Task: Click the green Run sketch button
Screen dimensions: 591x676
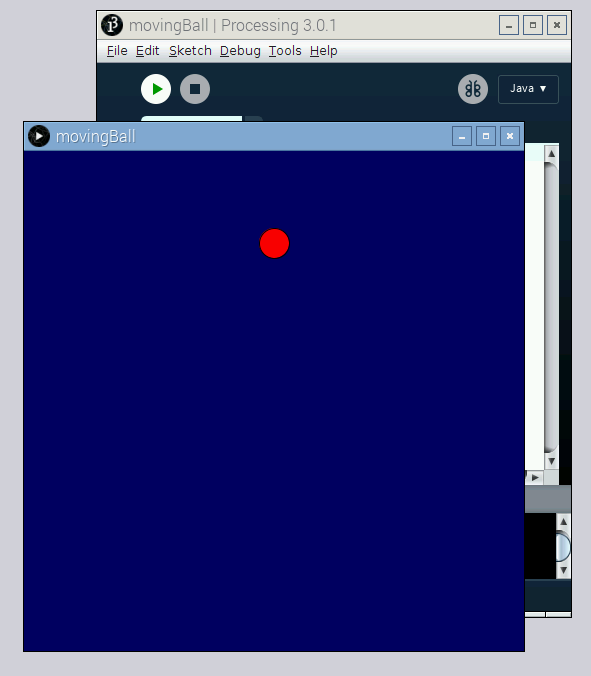Action: click(x=156, y=89)
